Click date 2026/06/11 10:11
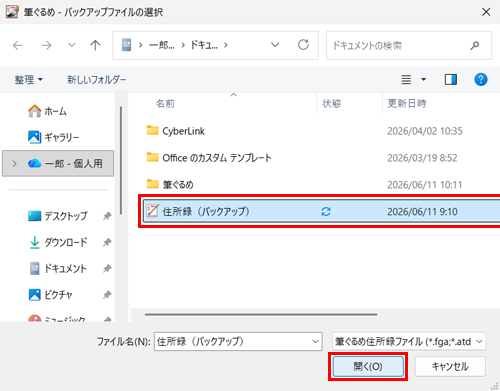 pyautogui.click(x=425, y=185)
